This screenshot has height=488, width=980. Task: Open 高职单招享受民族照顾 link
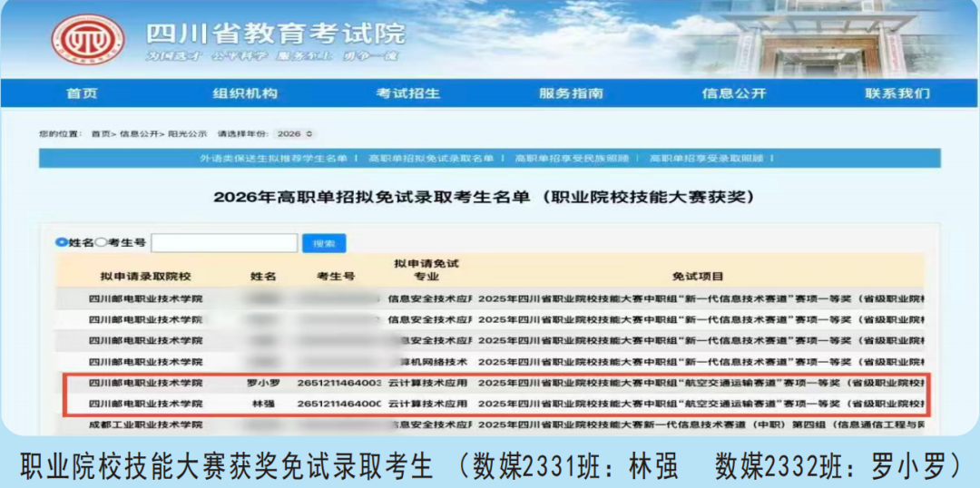[572, 159]
